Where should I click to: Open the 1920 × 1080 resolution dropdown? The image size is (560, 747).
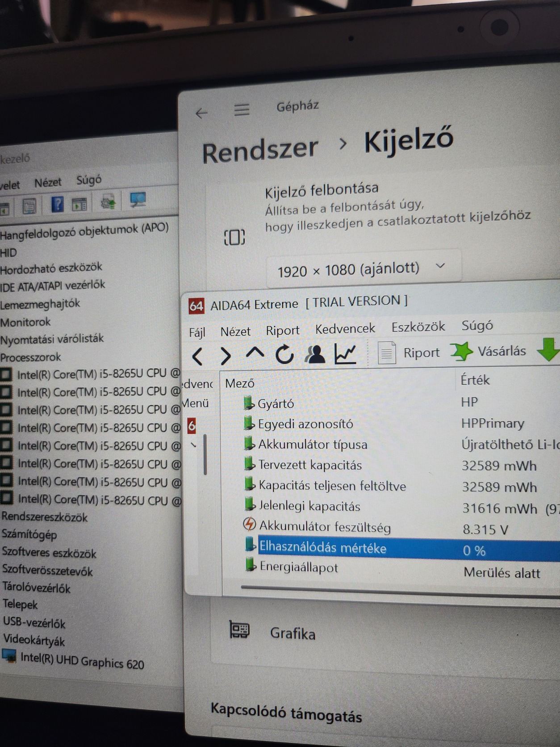364,269
